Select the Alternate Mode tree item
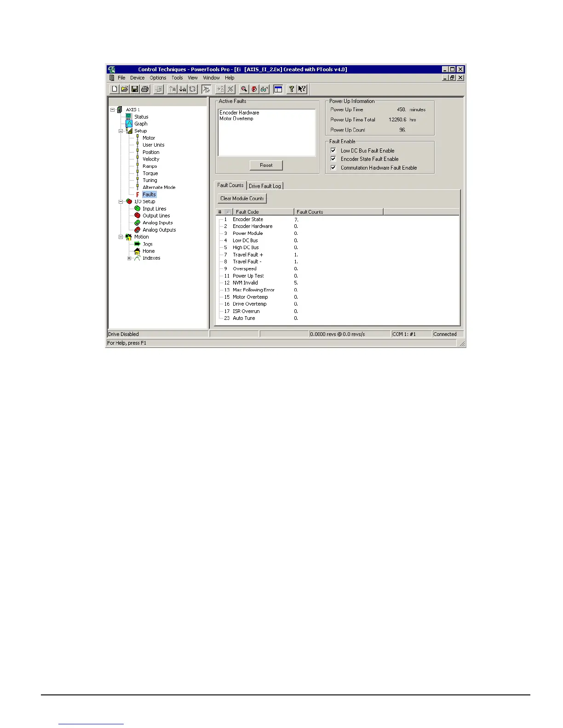This screenshot has height=728, width=563. [x=159, y=188]
